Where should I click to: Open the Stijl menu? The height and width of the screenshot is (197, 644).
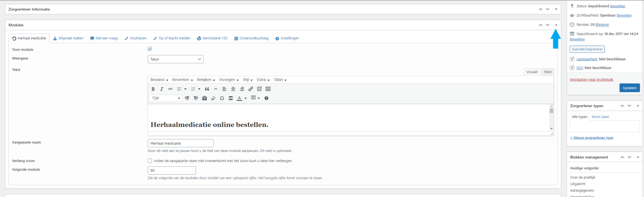click(x=248, y=80)
